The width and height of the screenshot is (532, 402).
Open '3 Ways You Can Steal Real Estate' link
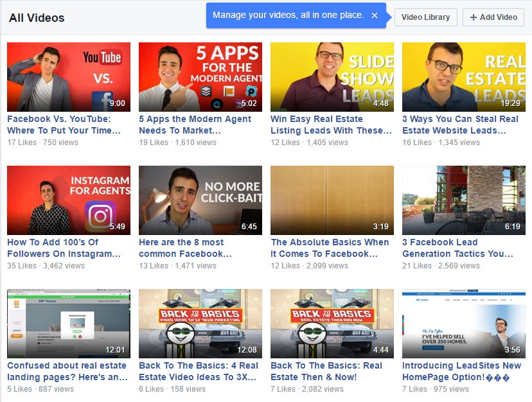pyautogui.click(x=461, y=125)
